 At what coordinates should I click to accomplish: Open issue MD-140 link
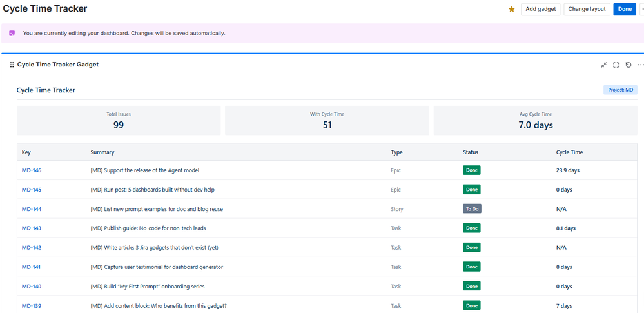(x=32, y=287)
